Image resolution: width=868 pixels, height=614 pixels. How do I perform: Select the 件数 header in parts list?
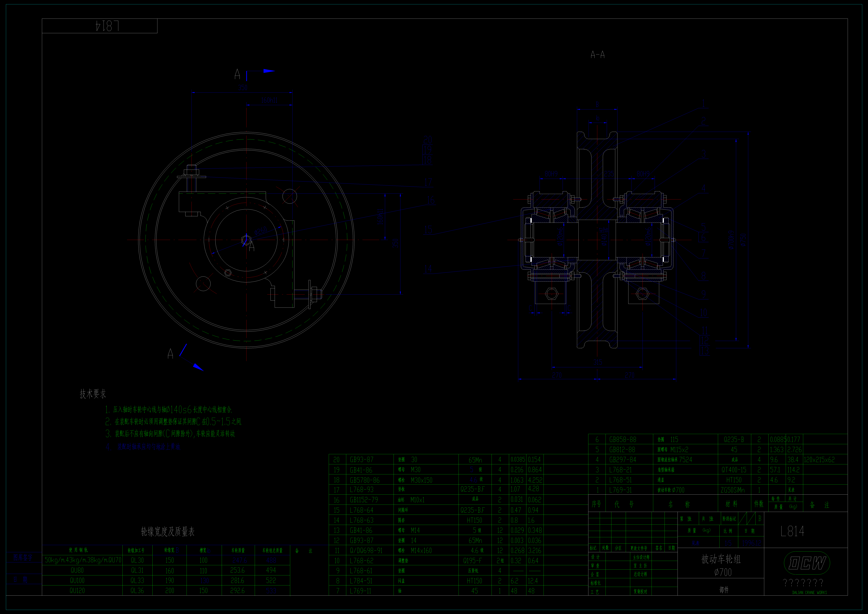[759, 504]
